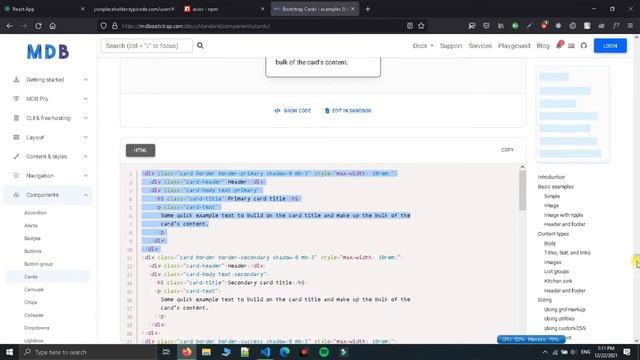Image resolution: width=640 pixels, height=360 pixels.
Task: Close the Bootstrap Cards browser tab
Action: point(353,9)
